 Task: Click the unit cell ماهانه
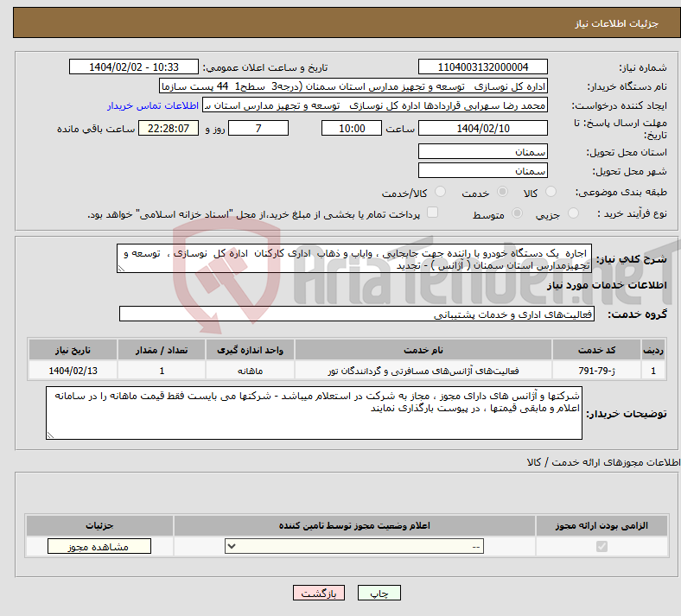(250, 371)
